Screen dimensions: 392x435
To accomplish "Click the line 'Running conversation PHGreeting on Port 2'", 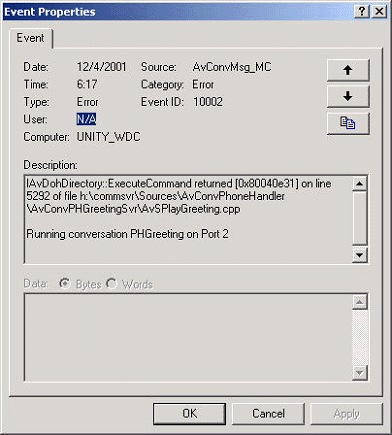I will [x=127, y=234].
